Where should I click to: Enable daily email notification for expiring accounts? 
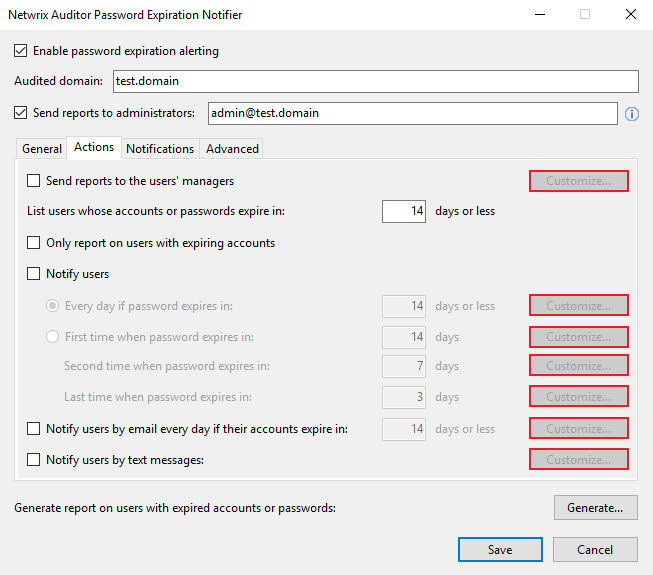coord(34,429)
